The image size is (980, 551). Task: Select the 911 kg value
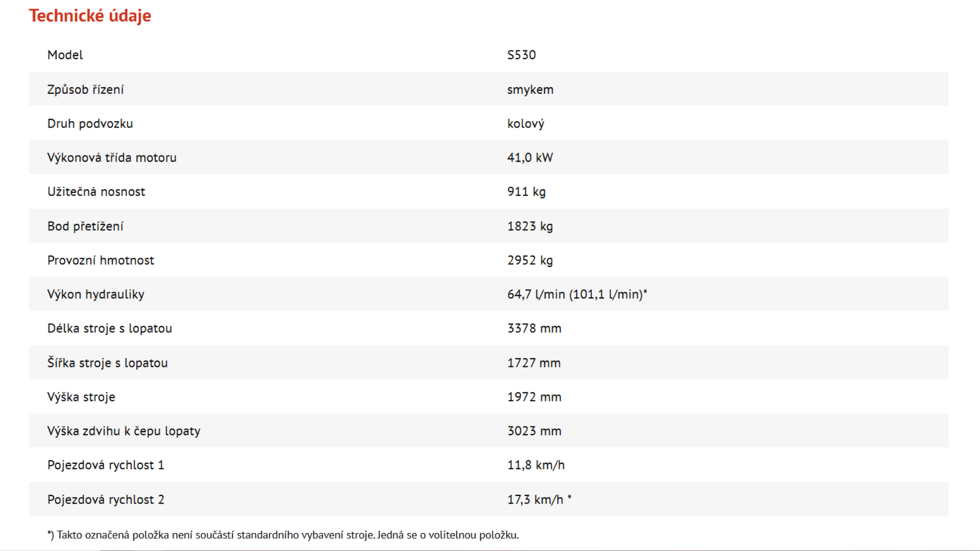[x=526, y=192]
